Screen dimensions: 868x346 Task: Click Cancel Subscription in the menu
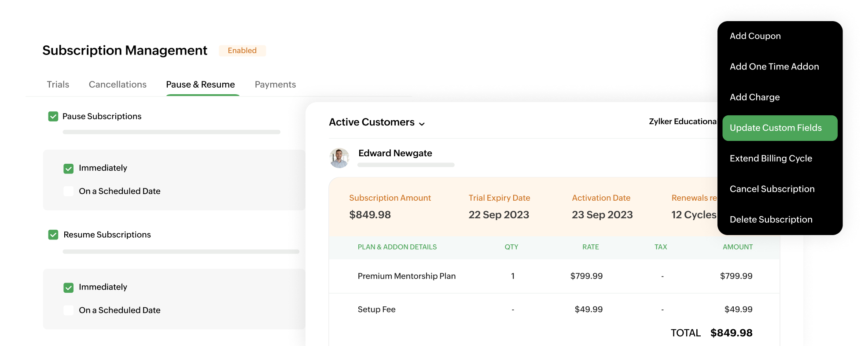click(x=772, y=188)
